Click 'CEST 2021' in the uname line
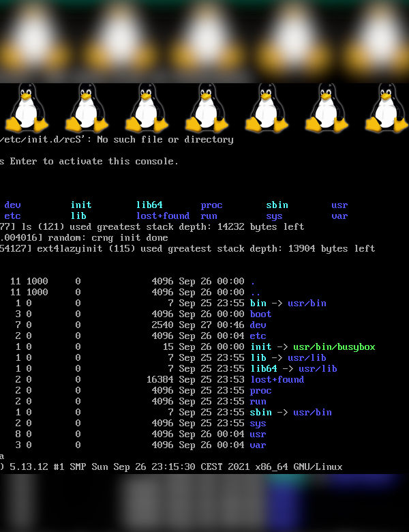409x532 pixels. pos(225,467)
